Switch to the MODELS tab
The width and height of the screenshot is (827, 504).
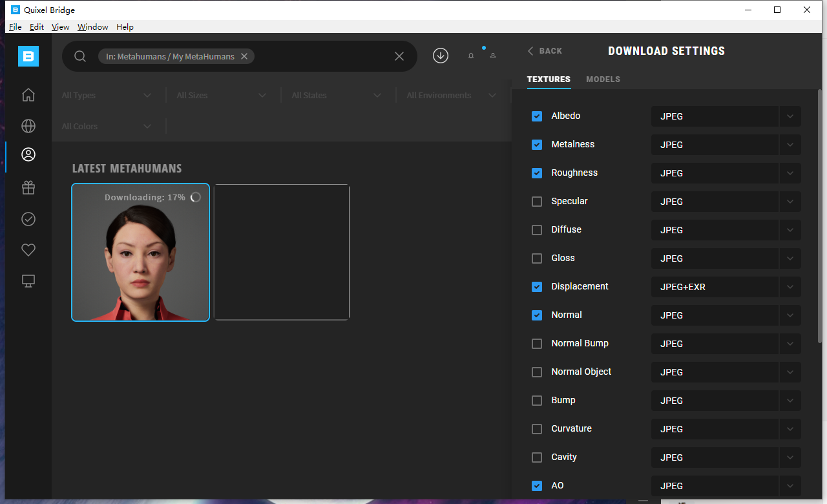tap(603, 79)
